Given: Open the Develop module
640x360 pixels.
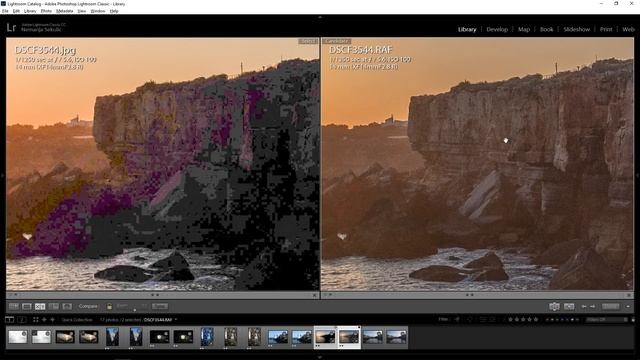Looking at the screenshot, I should (x=497, y=29).
